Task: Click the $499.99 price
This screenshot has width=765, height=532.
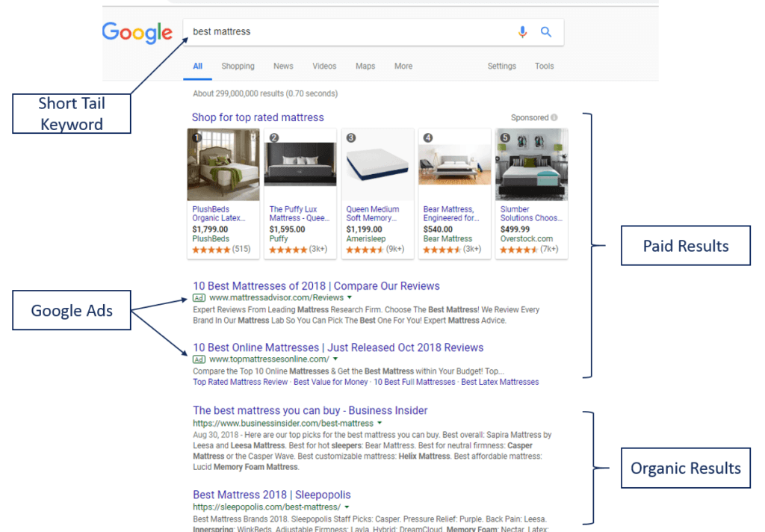Action: point(515,229)
